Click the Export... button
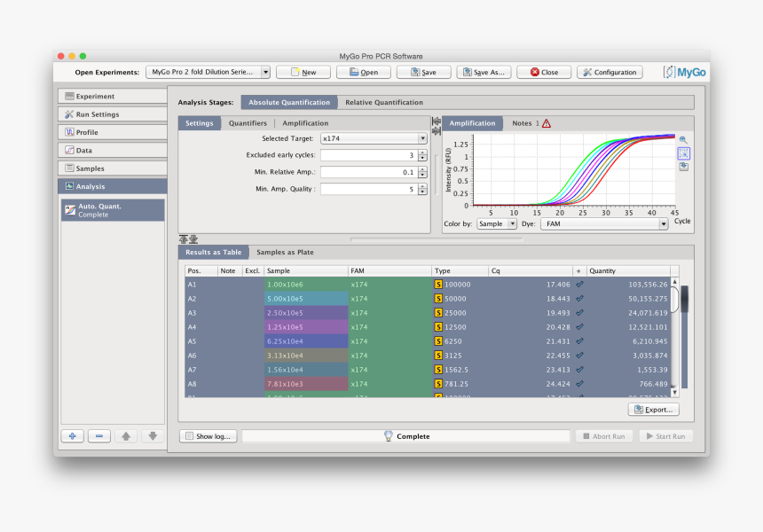The width and height of the screenshot is (763, 532). 654,410
